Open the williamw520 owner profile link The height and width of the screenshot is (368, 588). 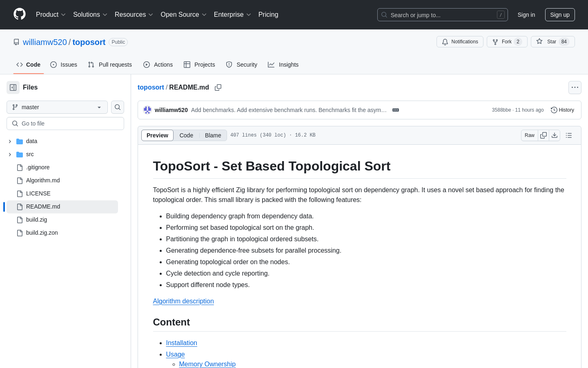pos(45,42)
